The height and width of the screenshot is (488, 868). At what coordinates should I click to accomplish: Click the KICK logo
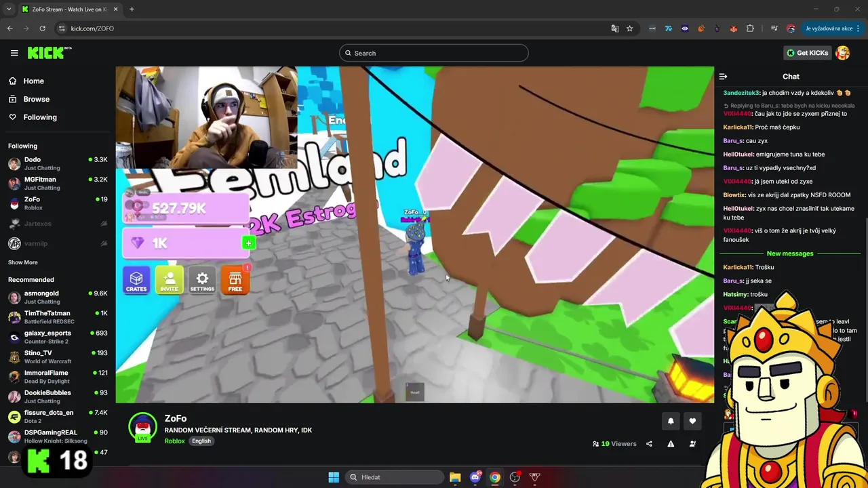click(x=50, y=53)
